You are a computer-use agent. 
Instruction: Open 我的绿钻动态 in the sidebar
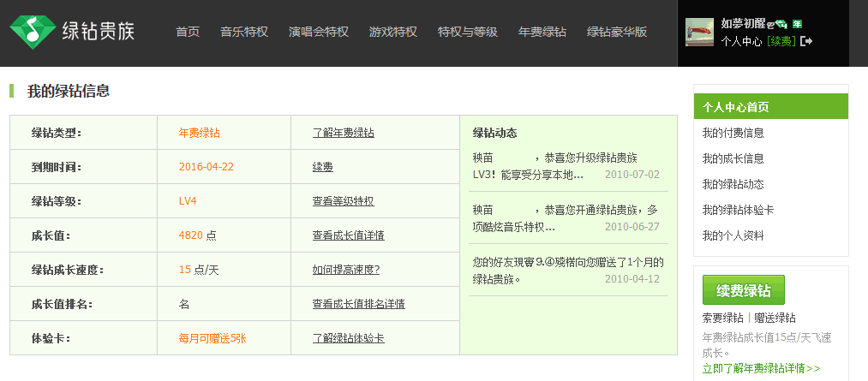tap(733, 184)
